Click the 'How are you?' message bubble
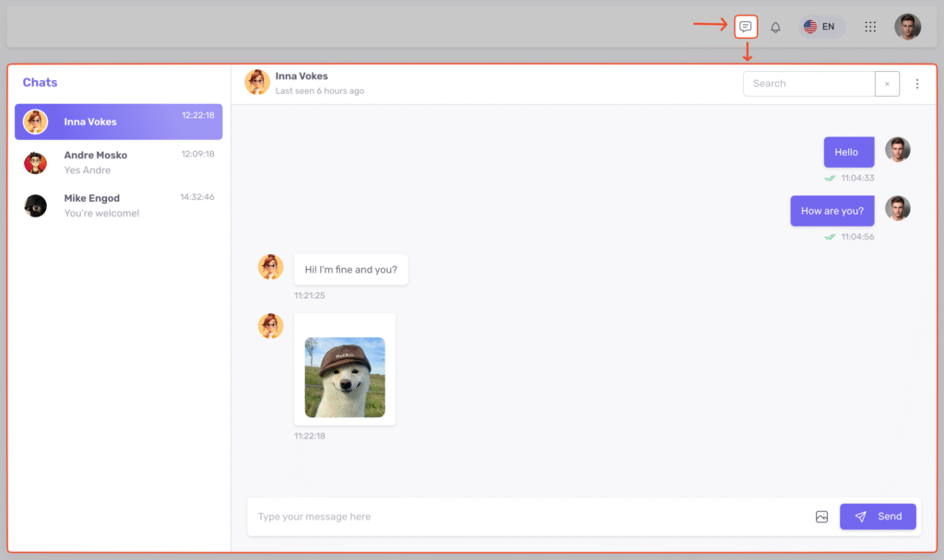This screenshot has width=944, height=560. click(x=832, y=211)
